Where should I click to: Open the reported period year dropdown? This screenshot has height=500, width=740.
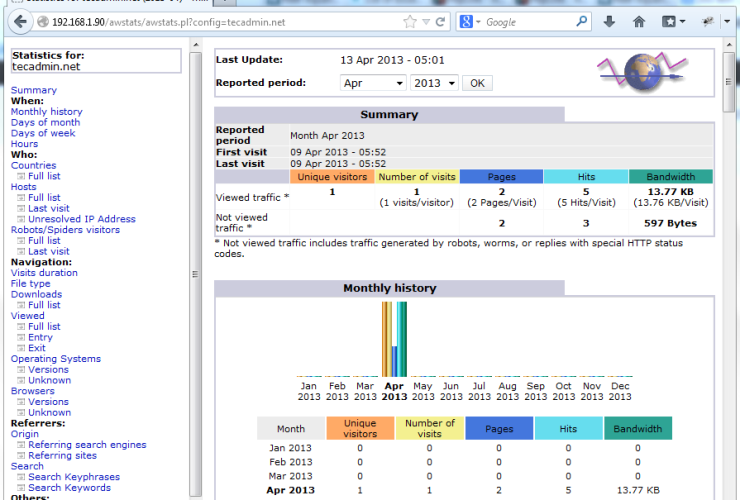pyautogui.click(x=434, y=83)
